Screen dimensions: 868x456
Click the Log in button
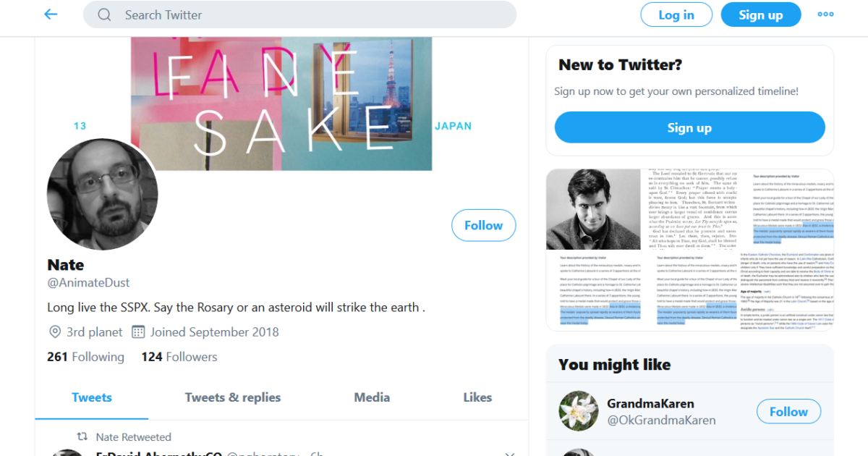[x=676, y=15]
